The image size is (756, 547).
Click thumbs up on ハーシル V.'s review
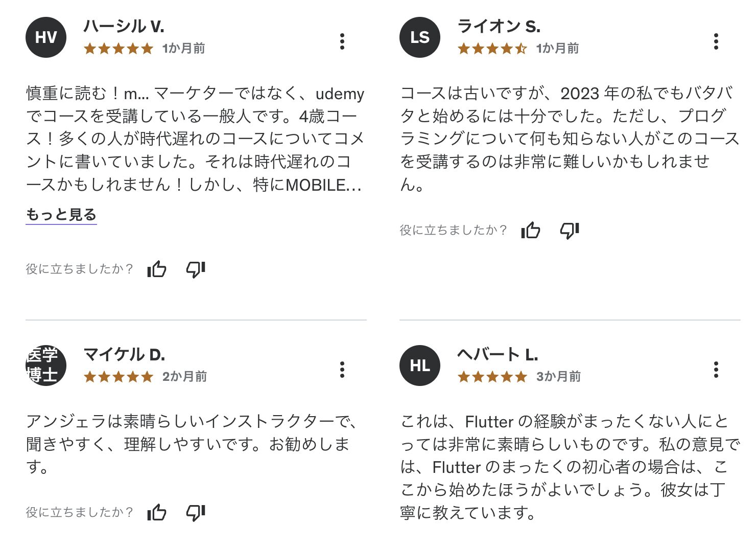point(157,269)
